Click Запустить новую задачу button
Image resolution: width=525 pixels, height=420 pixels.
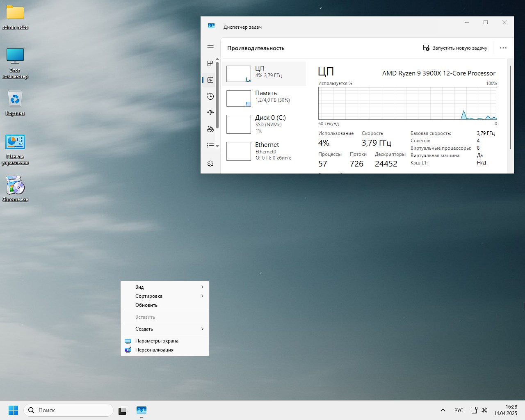click(455, 48)
